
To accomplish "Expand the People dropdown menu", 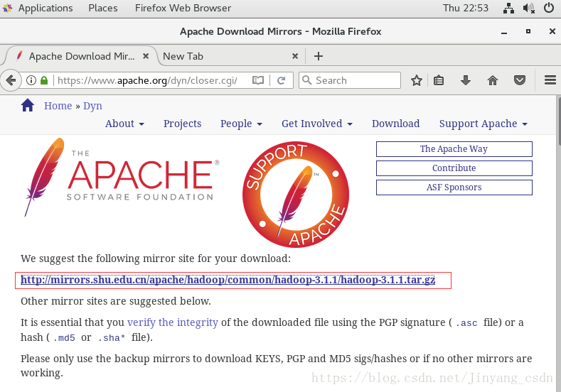I will [241, 124].
